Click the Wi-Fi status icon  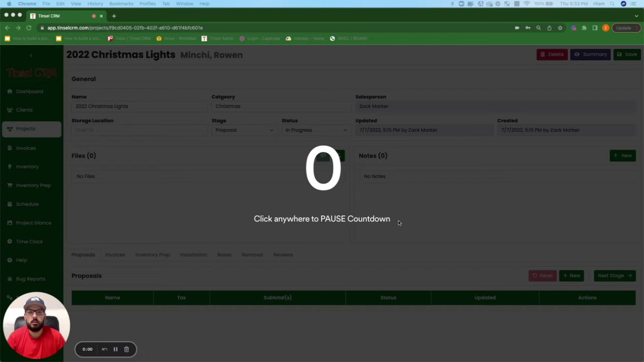click(527, 4)
